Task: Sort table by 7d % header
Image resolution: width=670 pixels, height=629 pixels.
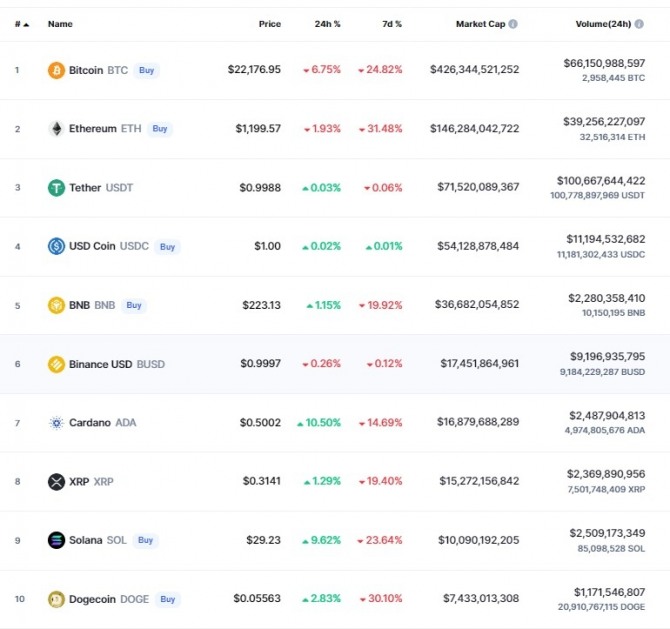Action: 390,23
